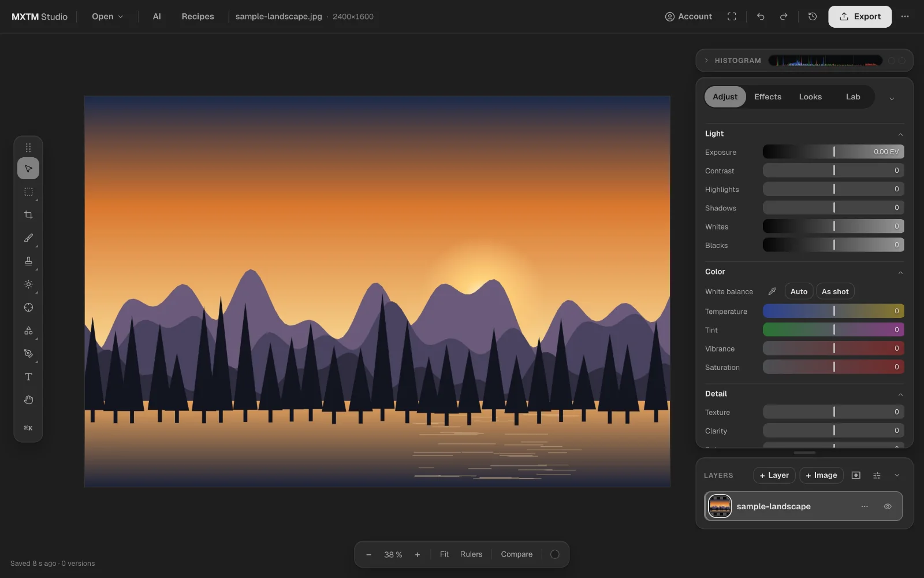Select the Dodge/lighten sun tool
Screen dimensions: 924x578
tap(28, 284)
